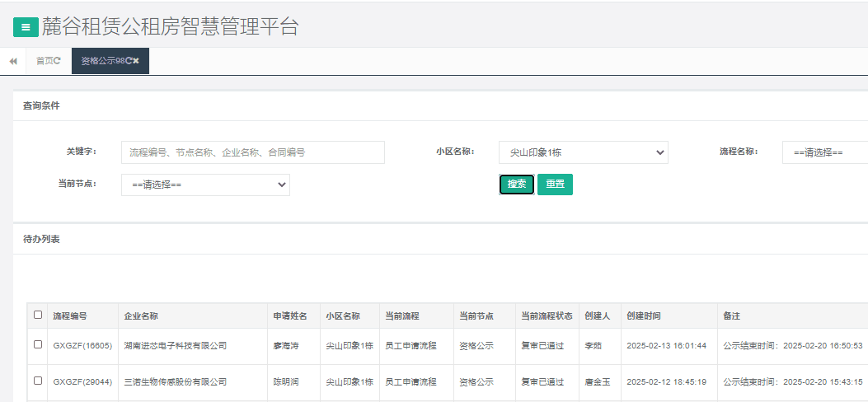
Task: Click the refresh icon on 资格公示 tab
Action: tap(129, 61)
